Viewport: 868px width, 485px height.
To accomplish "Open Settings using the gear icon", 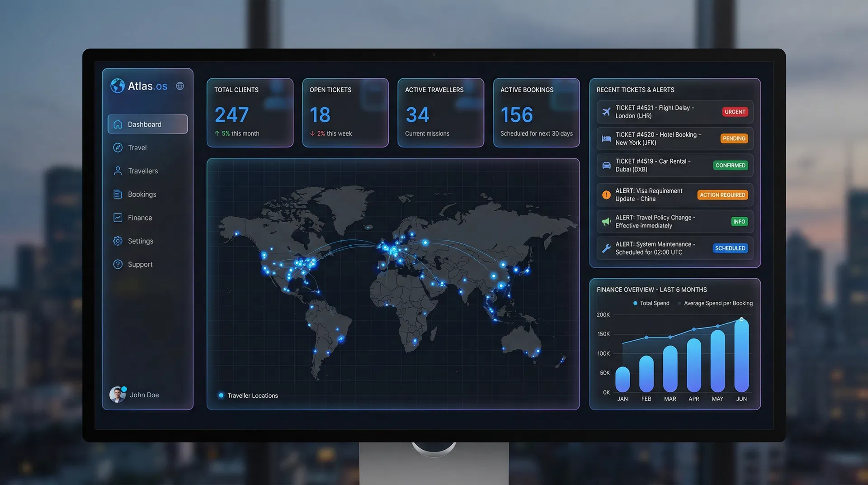I will coord(118,241).
